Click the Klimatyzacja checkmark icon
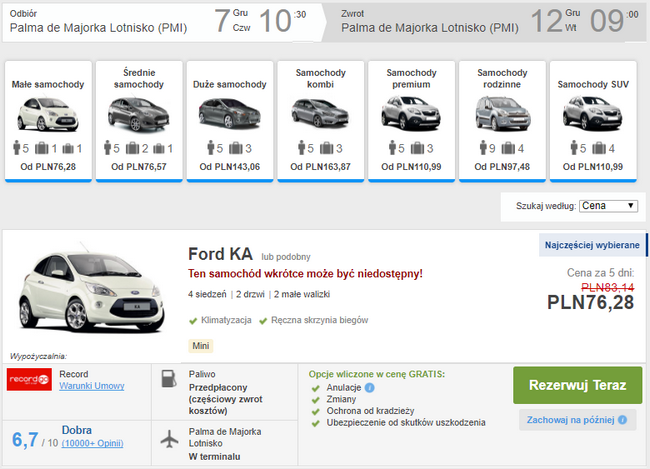Viewport: 650px width, 469px height. [x=193, y=321]
